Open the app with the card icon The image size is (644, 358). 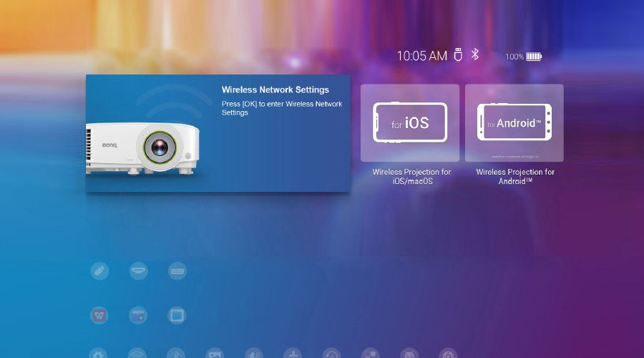[138, 315]
